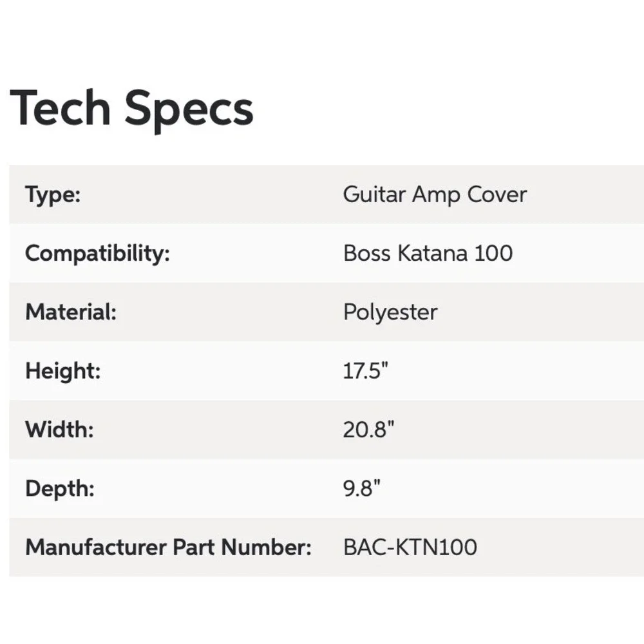Select the Height label
Screen dimensions: 644x644
coord(63,372)
